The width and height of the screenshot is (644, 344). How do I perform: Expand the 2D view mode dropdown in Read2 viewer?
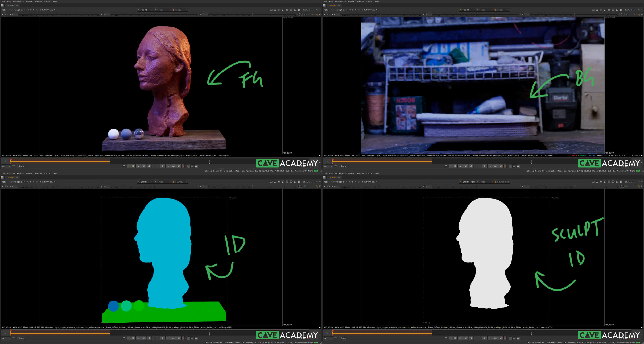tap(306, 15)
